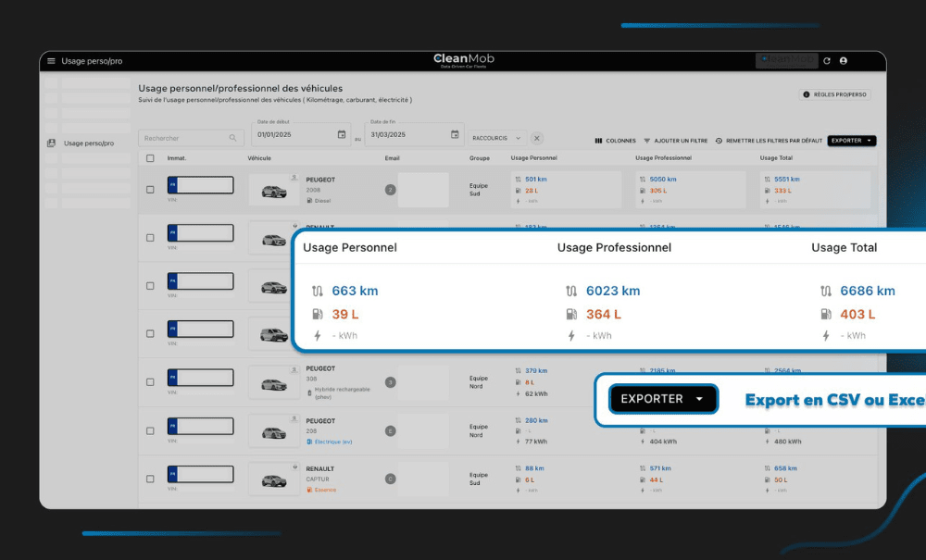Screen dimensions: 926x560
Task: Click the refresh icon in the header
Action: [x=827, y=61]
